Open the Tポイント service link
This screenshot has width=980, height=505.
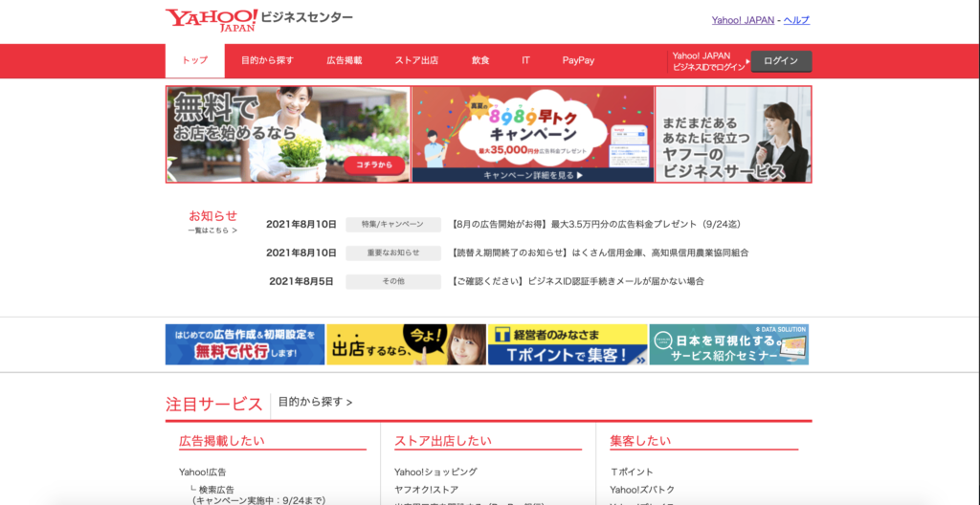pos(632,472)
